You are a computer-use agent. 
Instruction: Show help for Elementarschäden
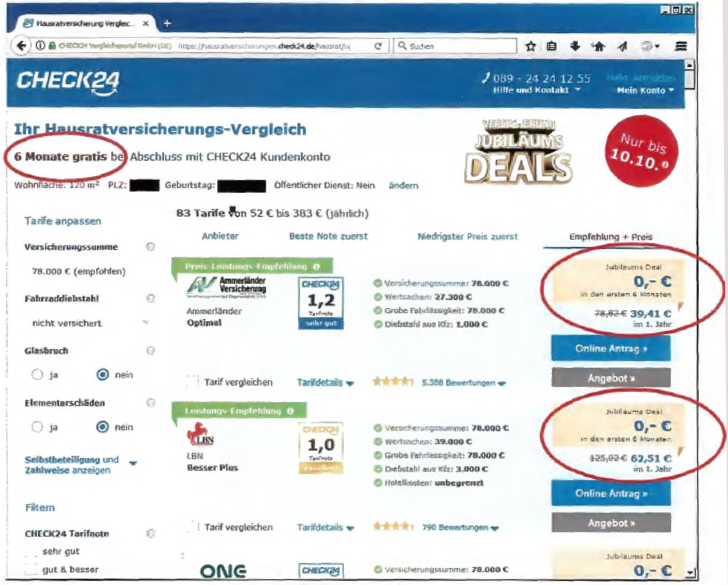(150, 402)
